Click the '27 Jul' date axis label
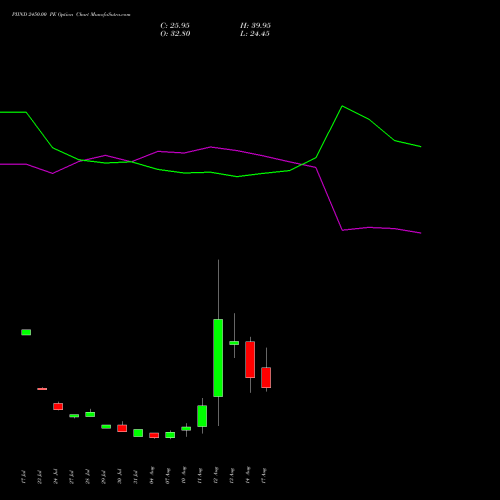The image size is (500, 500). click(x=71, y=477)
